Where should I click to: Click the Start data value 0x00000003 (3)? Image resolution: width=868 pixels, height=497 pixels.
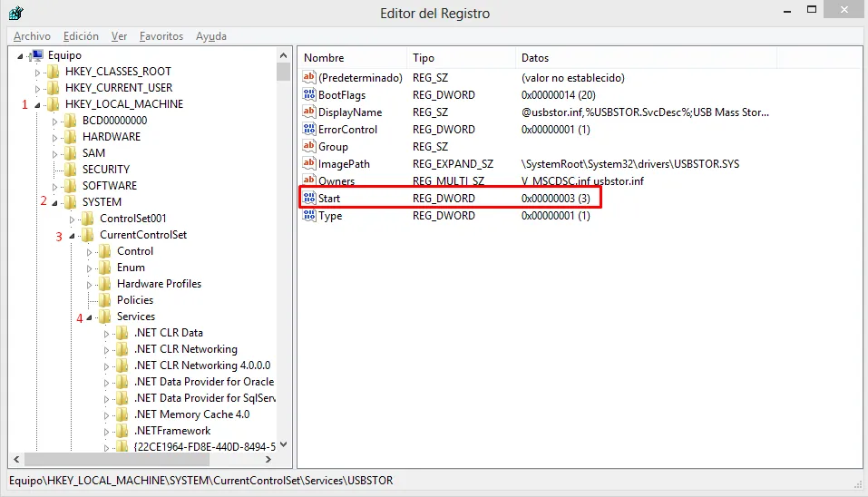tap(556, 198)
